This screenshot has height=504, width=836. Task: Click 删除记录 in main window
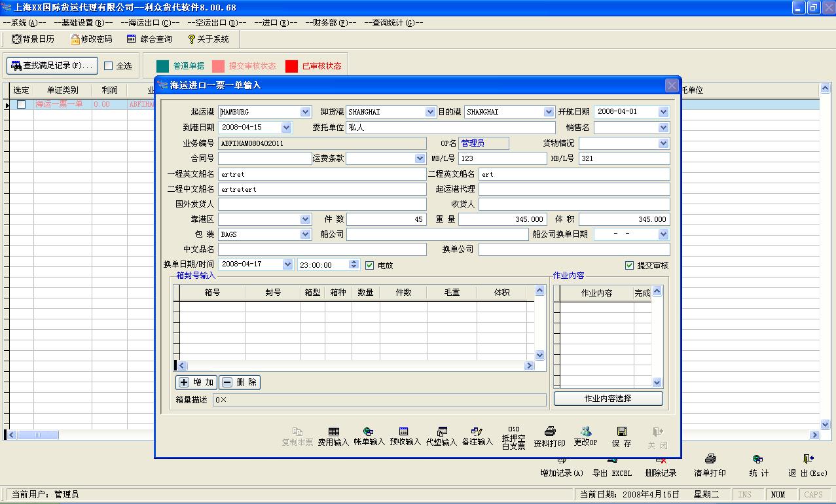661,466
